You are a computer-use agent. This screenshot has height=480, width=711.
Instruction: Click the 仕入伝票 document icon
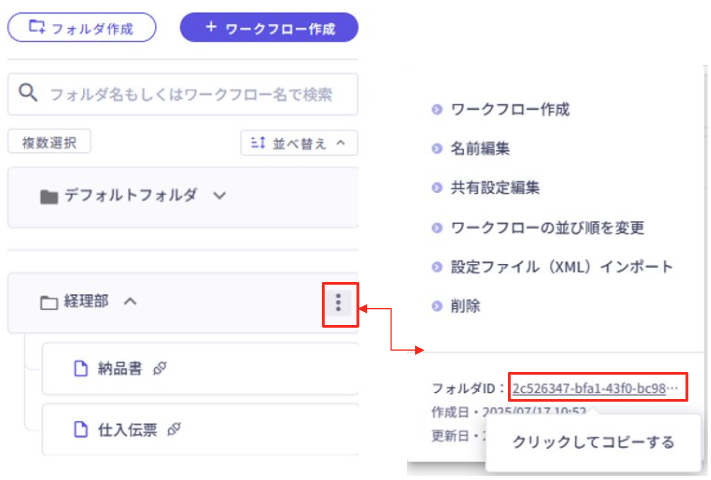coord(82,430)
